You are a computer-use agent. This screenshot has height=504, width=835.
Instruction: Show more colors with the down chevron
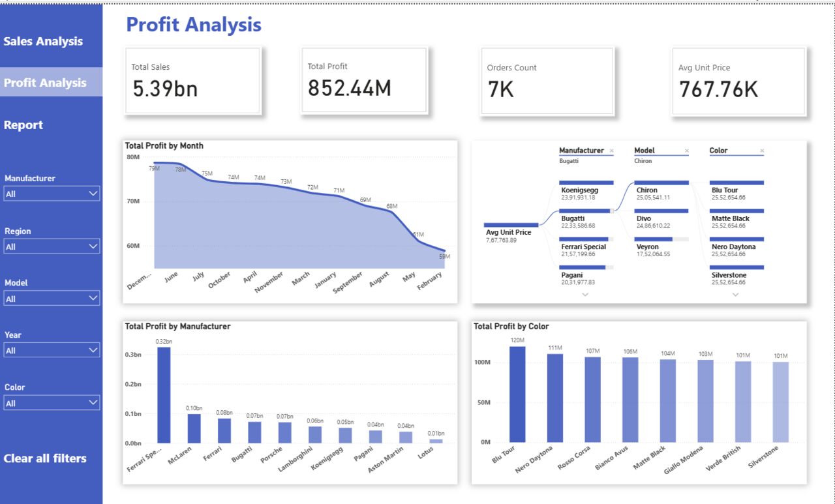click(736, 295)
